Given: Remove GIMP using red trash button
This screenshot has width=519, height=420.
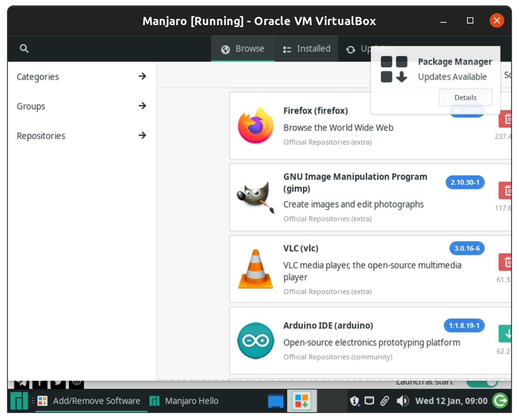Looking at the screenshot, I should (506, 190).
